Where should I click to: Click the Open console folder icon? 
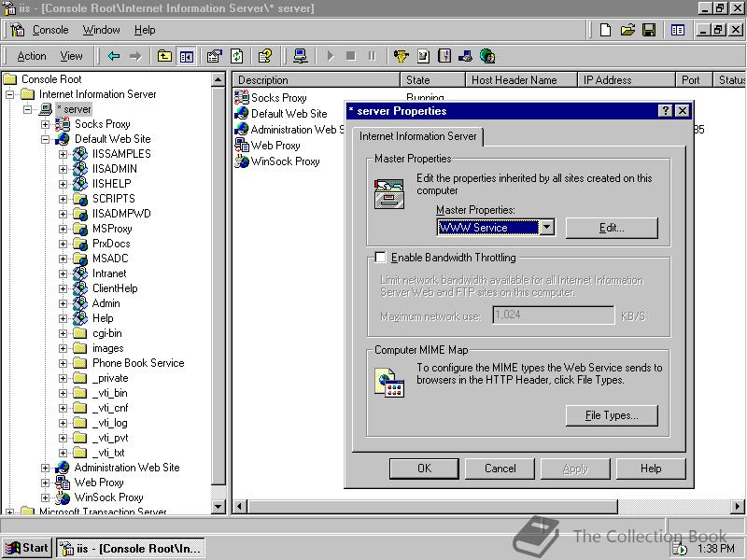tap(627, 30)
